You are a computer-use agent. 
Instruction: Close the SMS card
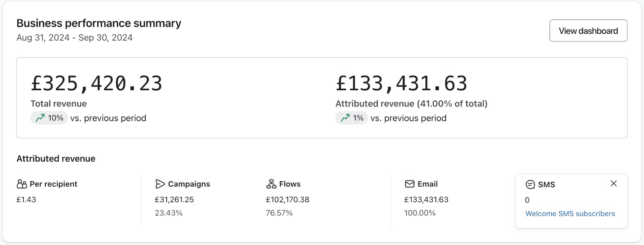tap(613, 183)
